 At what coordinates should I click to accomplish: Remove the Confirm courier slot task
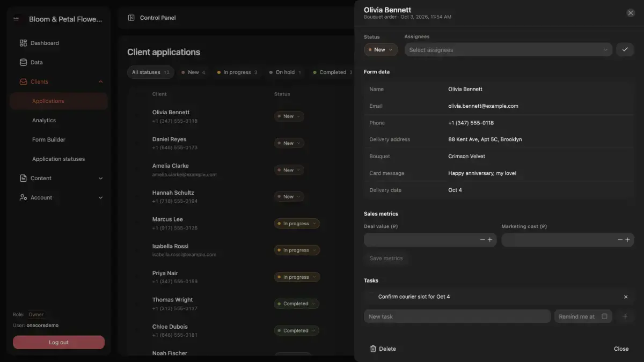pos(626,297)
